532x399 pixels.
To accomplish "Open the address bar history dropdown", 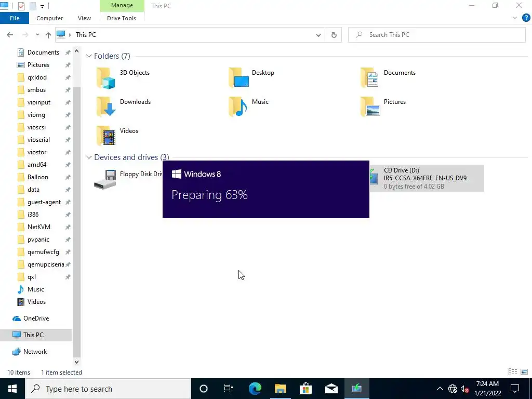I will 318,35.
